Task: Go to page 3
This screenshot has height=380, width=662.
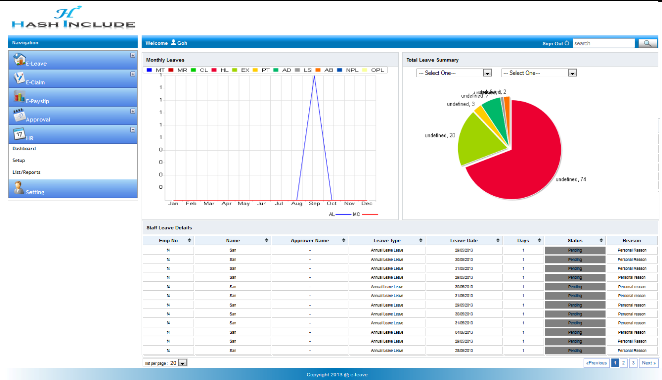Action: pos(633,363)
